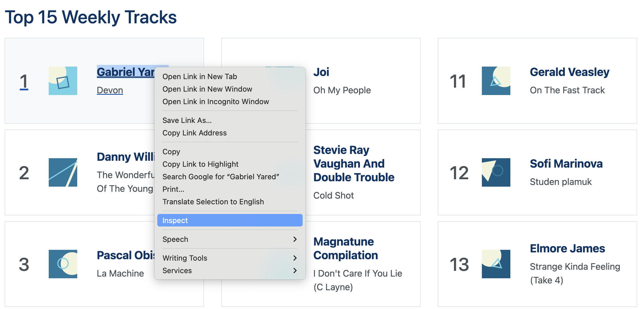Choose Open Link in Incognito Window
This screenshot has height=309, width=644.
click(x=230, y=102)
